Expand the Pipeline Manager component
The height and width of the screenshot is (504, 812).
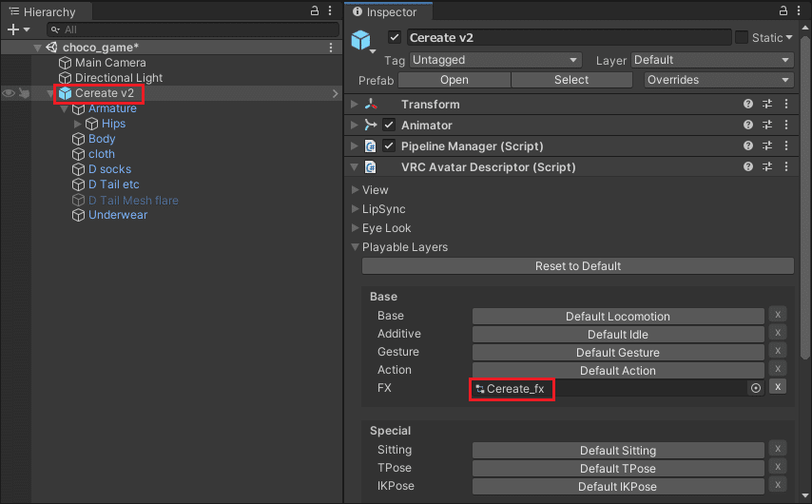pos(355,146)
